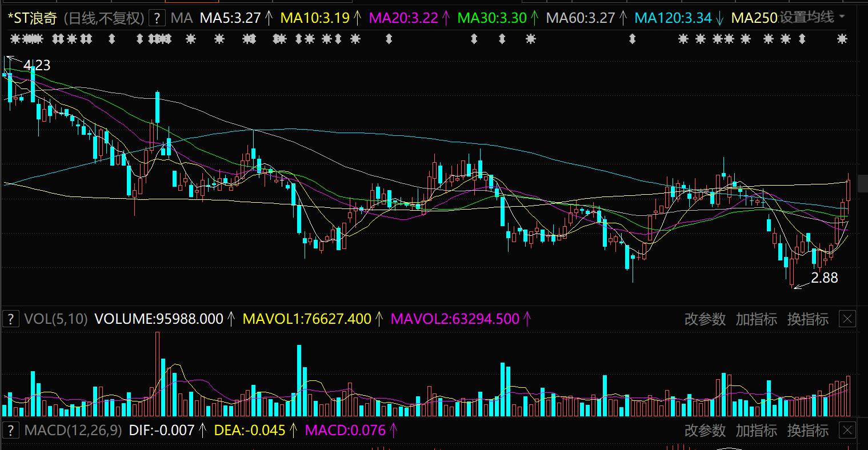The image size is (868, 450).
Task: Click the tallest red volume bar
Action: pyautogui.click(x=158, y=374)
